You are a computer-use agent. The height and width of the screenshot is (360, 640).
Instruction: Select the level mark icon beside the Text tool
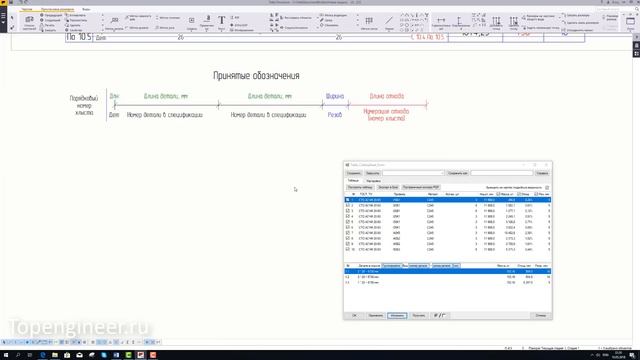pyautogui.click(x=207, y=19)
